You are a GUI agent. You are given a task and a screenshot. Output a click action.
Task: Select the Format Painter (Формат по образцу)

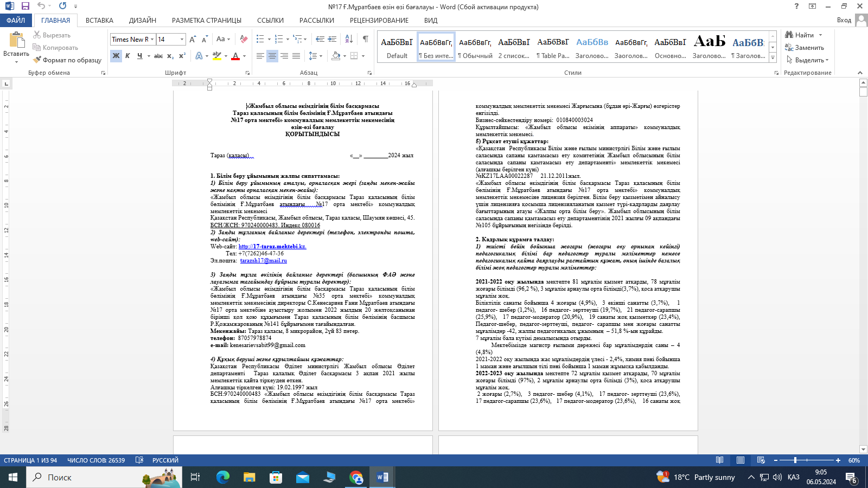(67, 60)
